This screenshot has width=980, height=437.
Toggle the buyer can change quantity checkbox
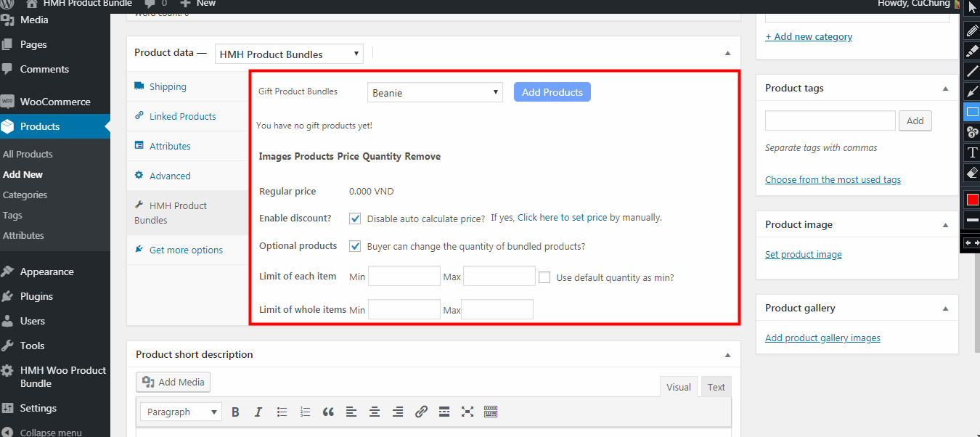pos(355,246)
